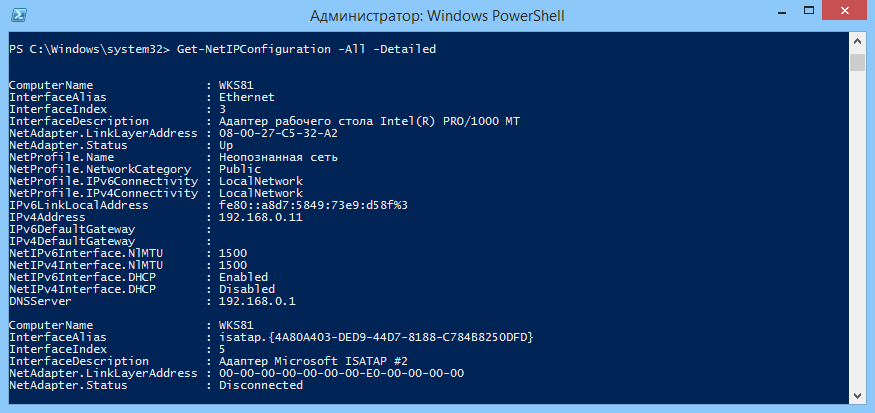Click the Public network category value
The height and width of the screenshot is (413, 875).
239,169
